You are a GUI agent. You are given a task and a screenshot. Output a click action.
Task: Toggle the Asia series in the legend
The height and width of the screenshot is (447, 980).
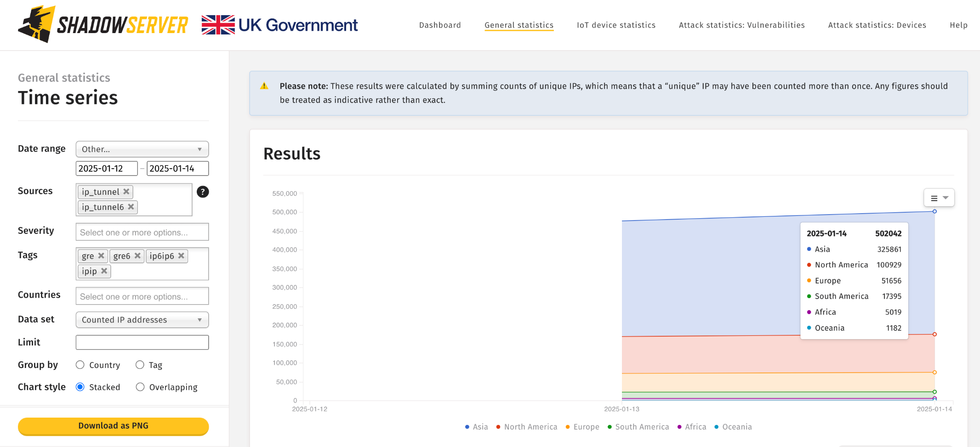click(x=476, y=427)
